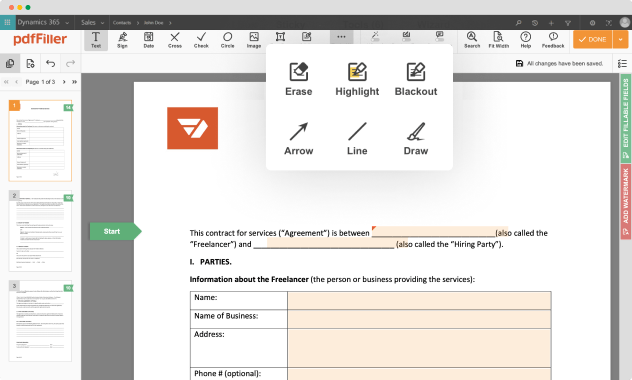Choose the Line tool
This screenshot has height=380, width=632.
(x=357, y=139)
